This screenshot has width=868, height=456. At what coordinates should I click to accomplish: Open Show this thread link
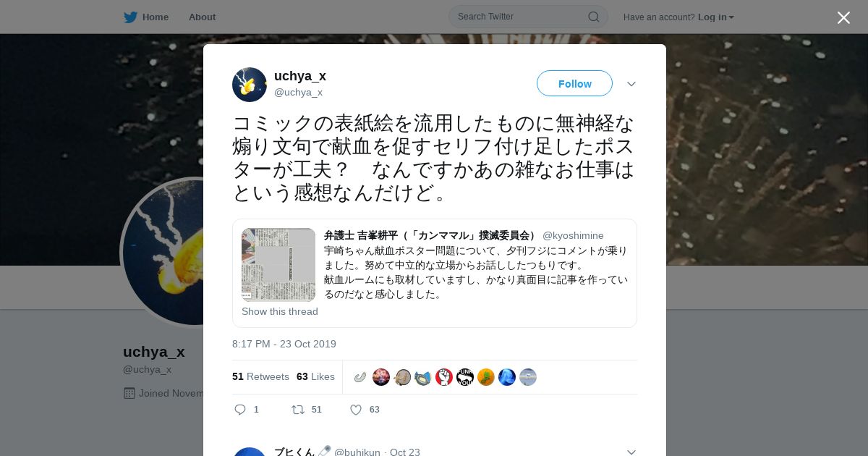tap(280, 311)
